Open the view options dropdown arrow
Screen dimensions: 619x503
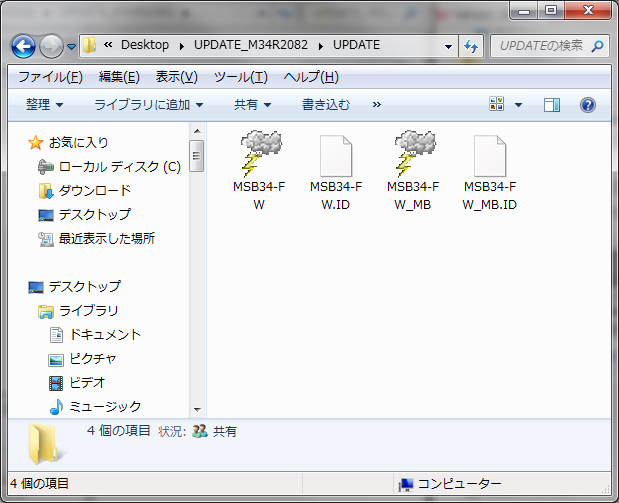point(518,105)
